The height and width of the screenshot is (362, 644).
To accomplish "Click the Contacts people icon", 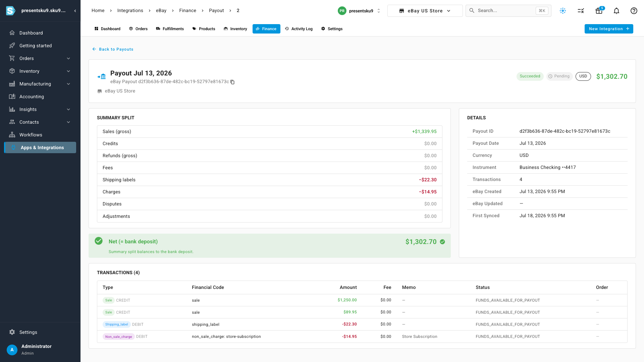I will pyautogui.click(x=12, y=122).
